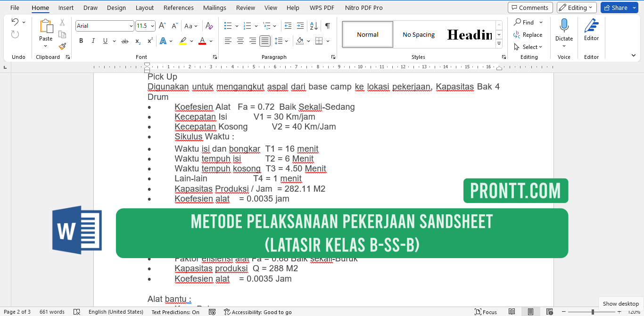Click the Redo icon
The height and width of the screenshot is (316, 644).
click(15, 34)
